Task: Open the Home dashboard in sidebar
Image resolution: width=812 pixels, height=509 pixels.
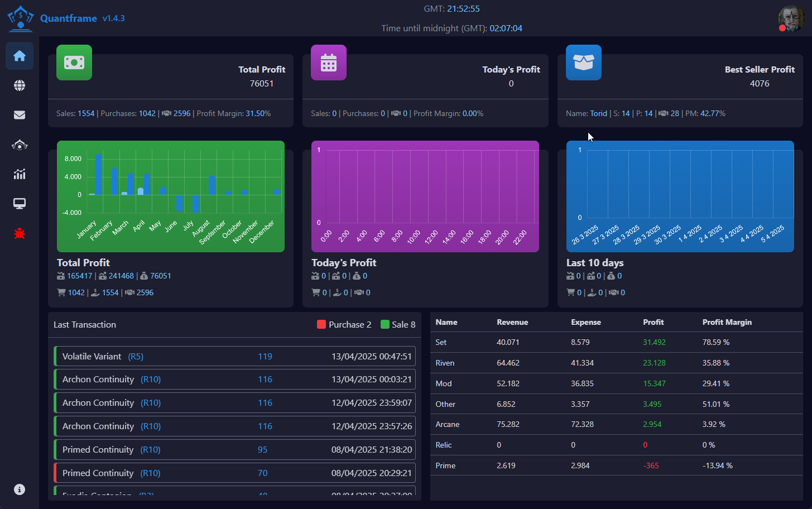Action: coord(20,56)
